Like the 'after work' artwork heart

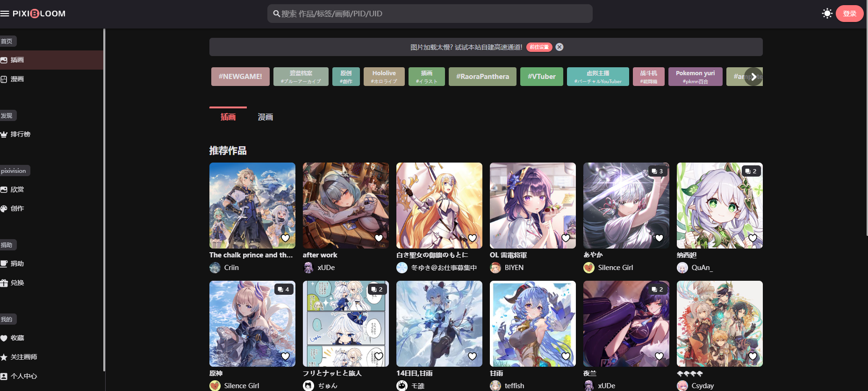point(379,238)
